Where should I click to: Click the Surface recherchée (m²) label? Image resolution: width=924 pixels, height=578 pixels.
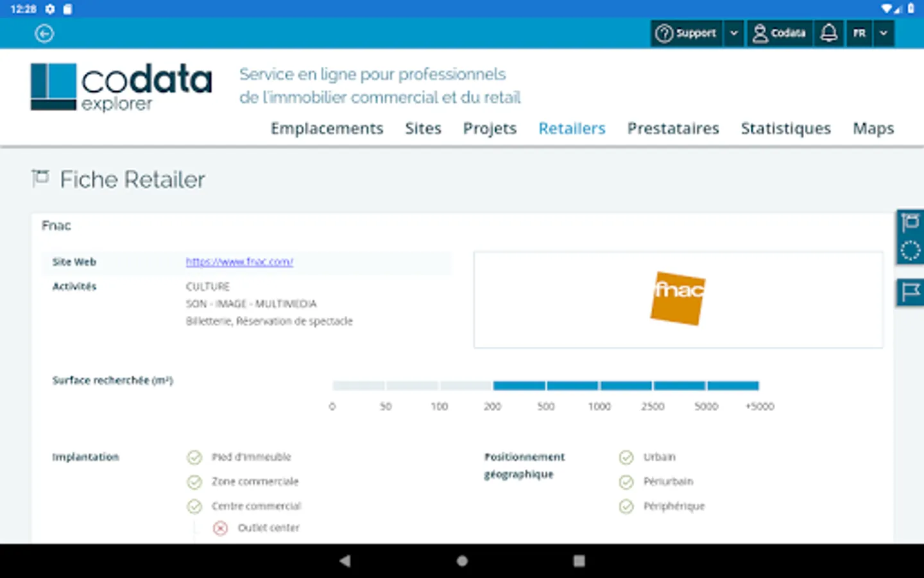(112, 380)
